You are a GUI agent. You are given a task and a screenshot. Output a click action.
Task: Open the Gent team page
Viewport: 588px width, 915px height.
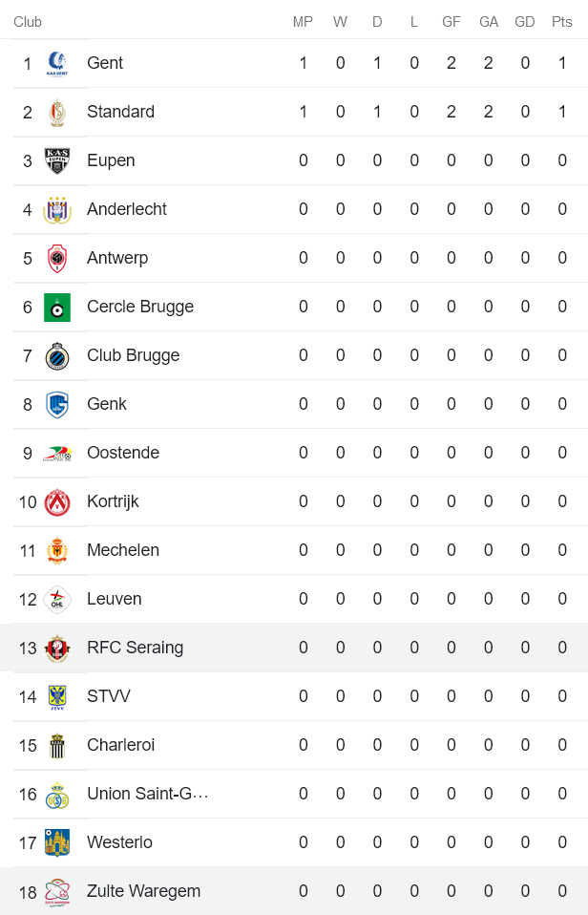click(x=105, y=63)
